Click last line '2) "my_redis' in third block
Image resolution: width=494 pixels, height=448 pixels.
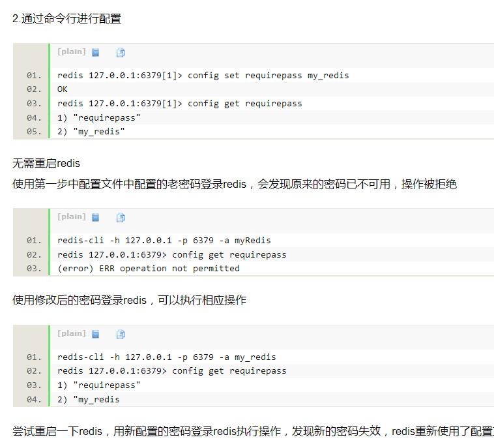[x=89, y=400]
